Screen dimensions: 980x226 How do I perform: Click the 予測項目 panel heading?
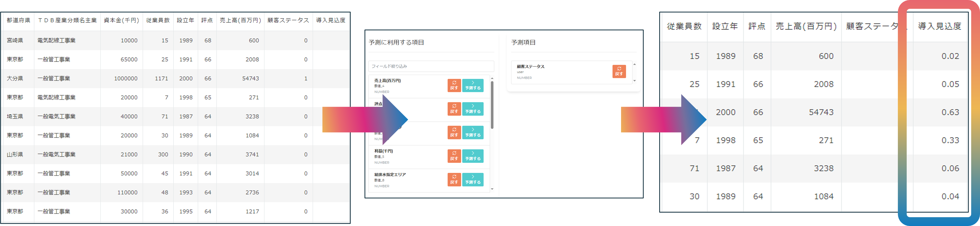pos(523,43)
